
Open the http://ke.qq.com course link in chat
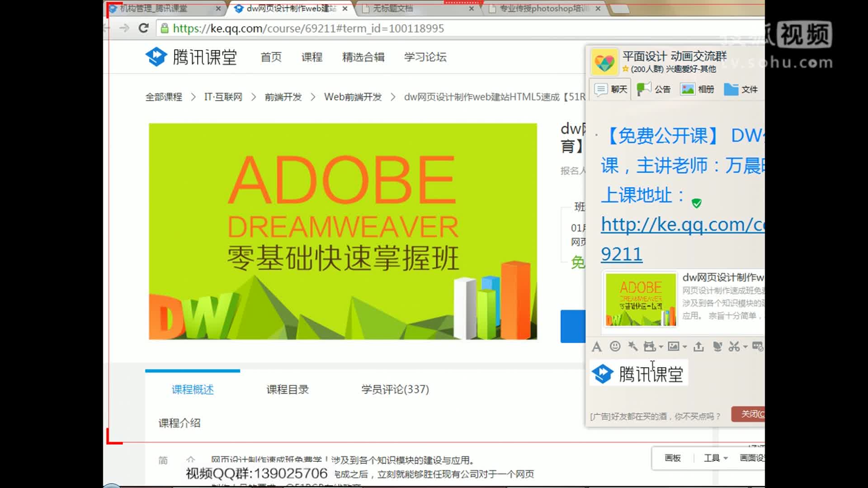pos(682,239)
